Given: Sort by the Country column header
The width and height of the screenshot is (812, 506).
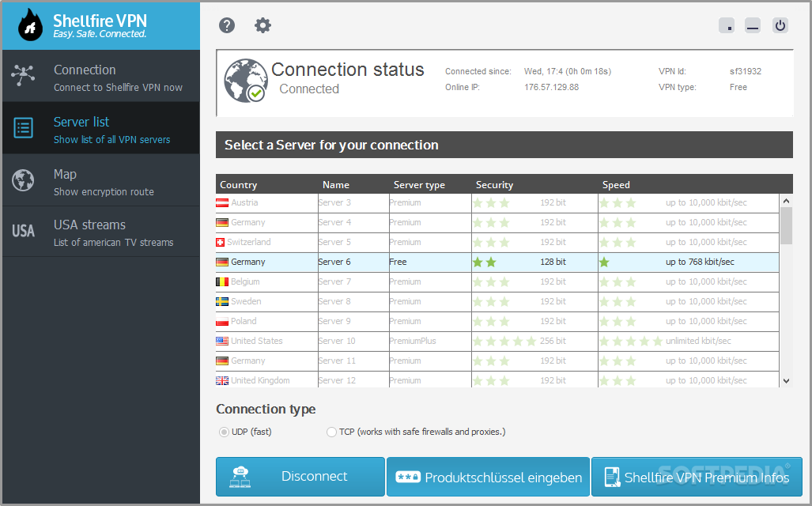Looking at the screenshot, I should pyautogui.click(x=238, y=185).
